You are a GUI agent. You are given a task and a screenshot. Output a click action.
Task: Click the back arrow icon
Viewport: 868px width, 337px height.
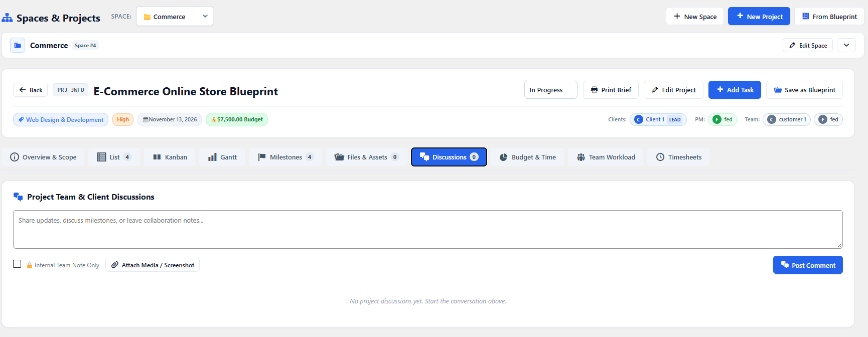click(x=23, y=90)
